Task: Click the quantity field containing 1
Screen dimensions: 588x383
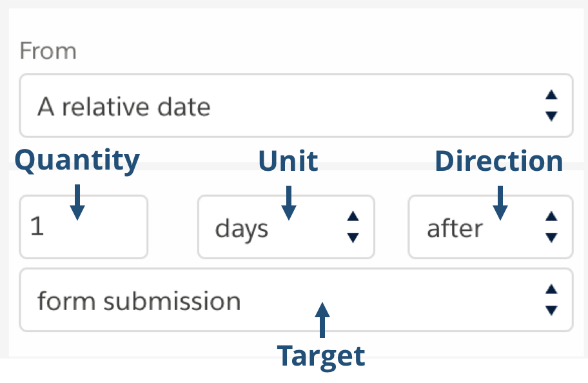Action: 84,228
